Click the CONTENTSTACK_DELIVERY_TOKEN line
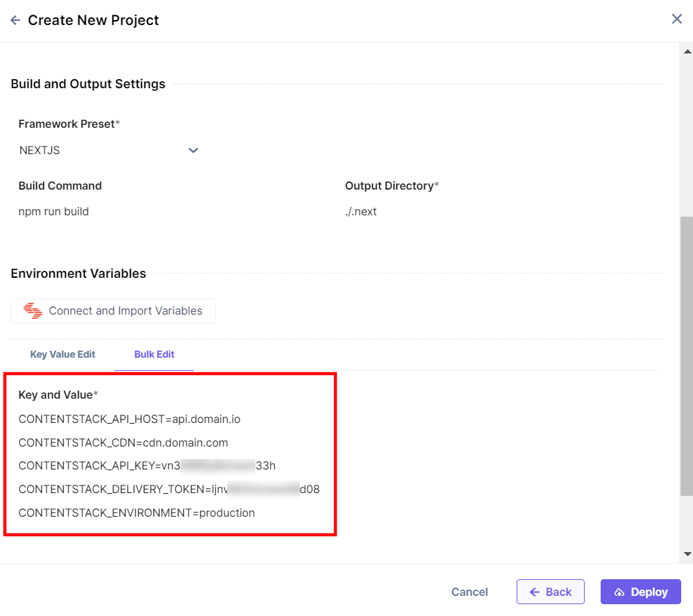Image resolution: width=693 pixels, height=616 pixels. click(x=169, y=490)
